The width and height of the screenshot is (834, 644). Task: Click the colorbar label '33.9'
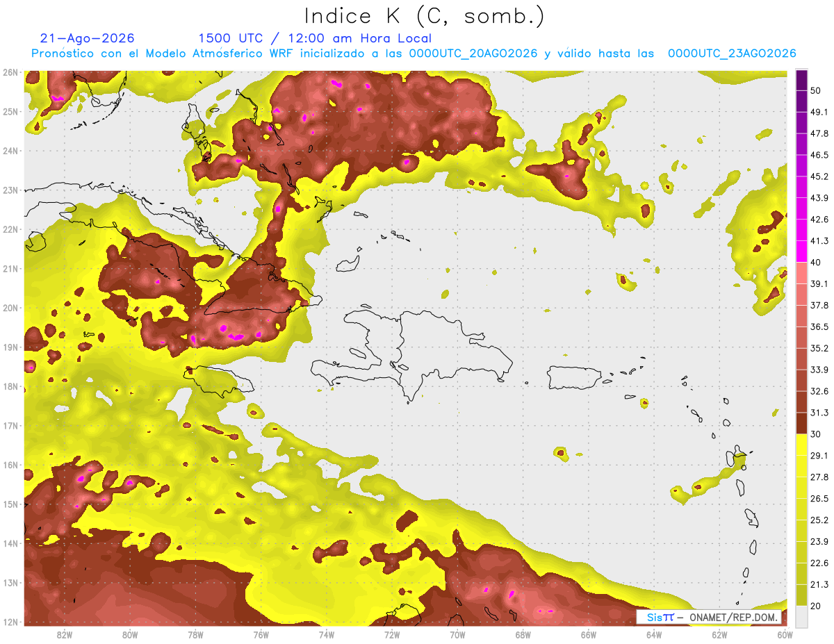(x=819, y=370)
